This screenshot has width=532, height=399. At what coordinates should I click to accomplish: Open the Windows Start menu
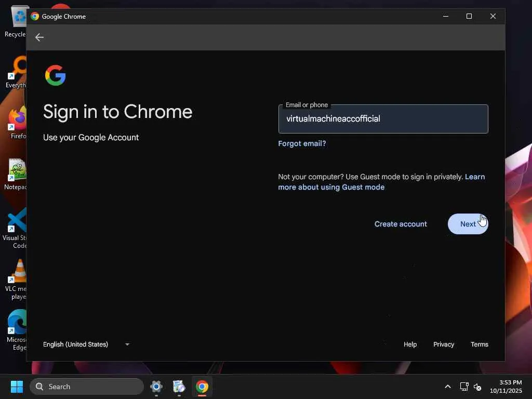17,387
